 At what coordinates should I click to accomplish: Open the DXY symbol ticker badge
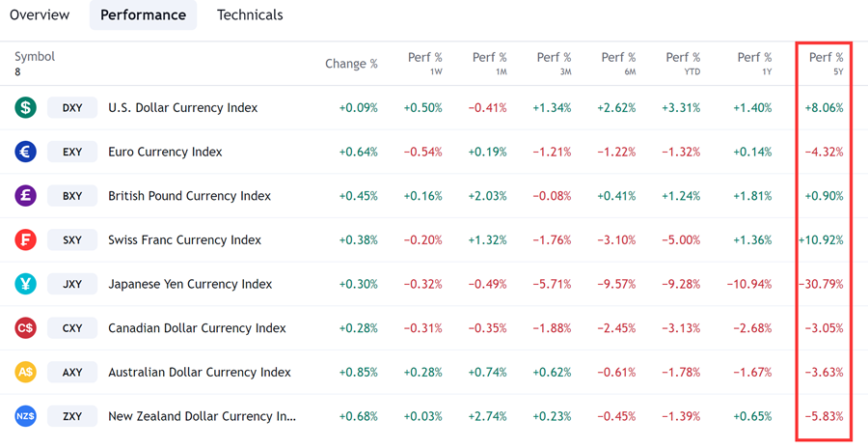(72, 108)
